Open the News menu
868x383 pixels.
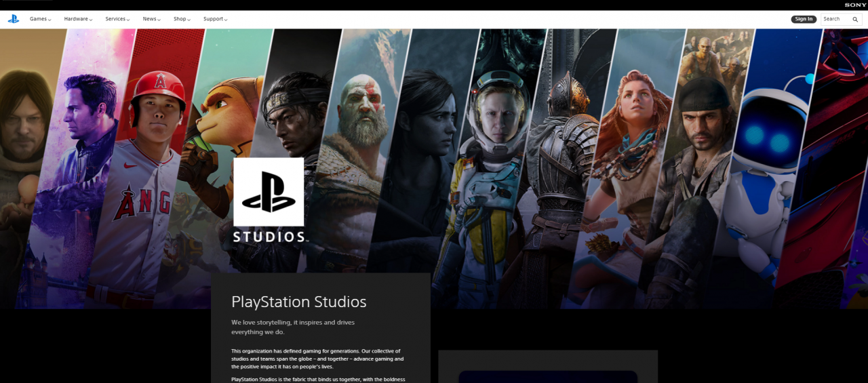click(x=151, y=19)
